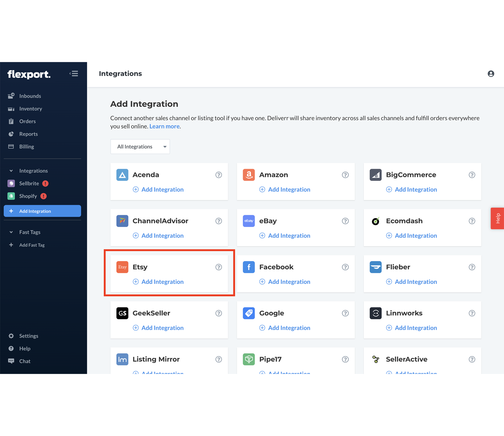
Task: Add Integration for eBay
Action: click(285, 236)
